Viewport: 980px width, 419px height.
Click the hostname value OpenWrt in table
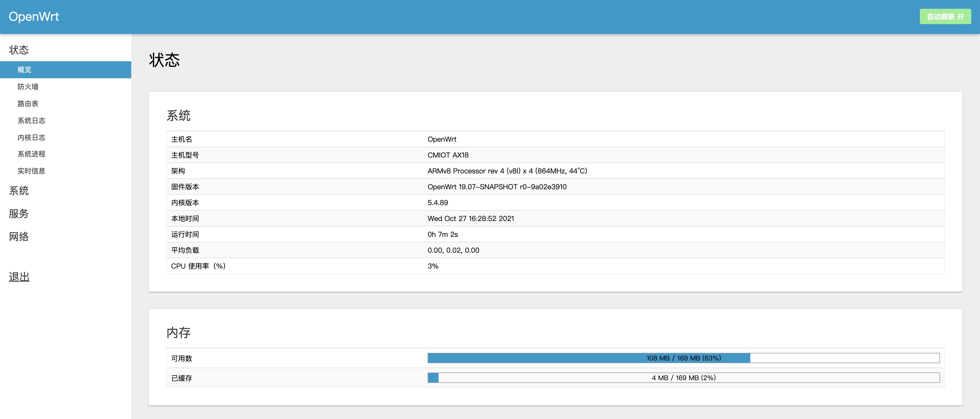tap(442, 139)
